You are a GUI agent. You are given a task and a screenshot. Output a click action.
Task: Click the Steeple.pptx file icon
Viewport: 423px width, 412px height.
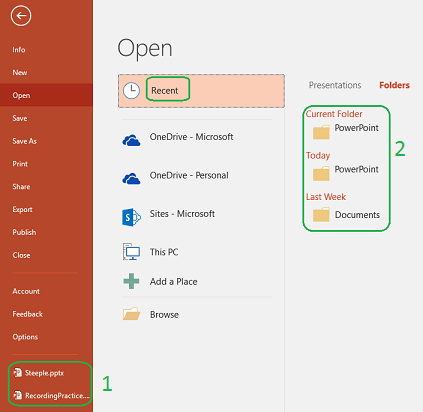[17, 373]
